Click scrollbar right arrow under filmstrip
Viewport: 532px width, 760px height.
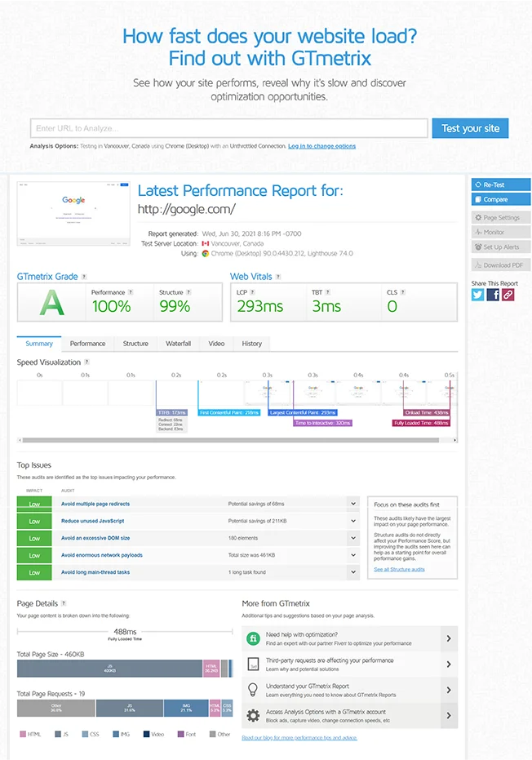pyautogui.click(x=455, y=440)
